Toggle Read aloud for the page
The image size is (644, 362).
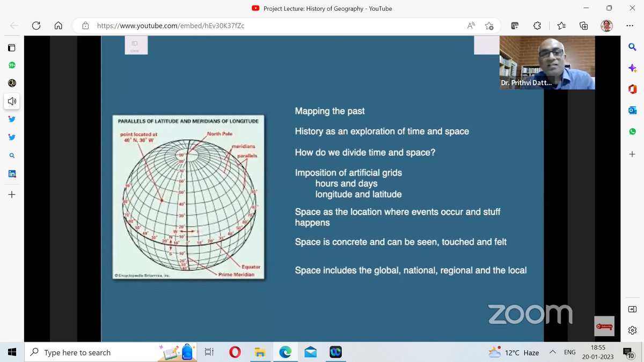click(470, 25)
